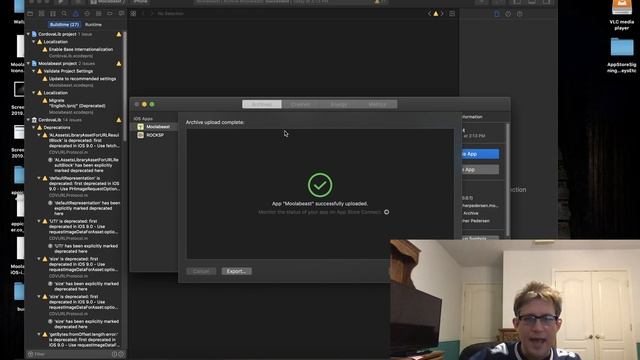The height and width of the screenshot is (360, 640).
Task: Open the Source Control navigator icon
Action: [x=41, y=13]
